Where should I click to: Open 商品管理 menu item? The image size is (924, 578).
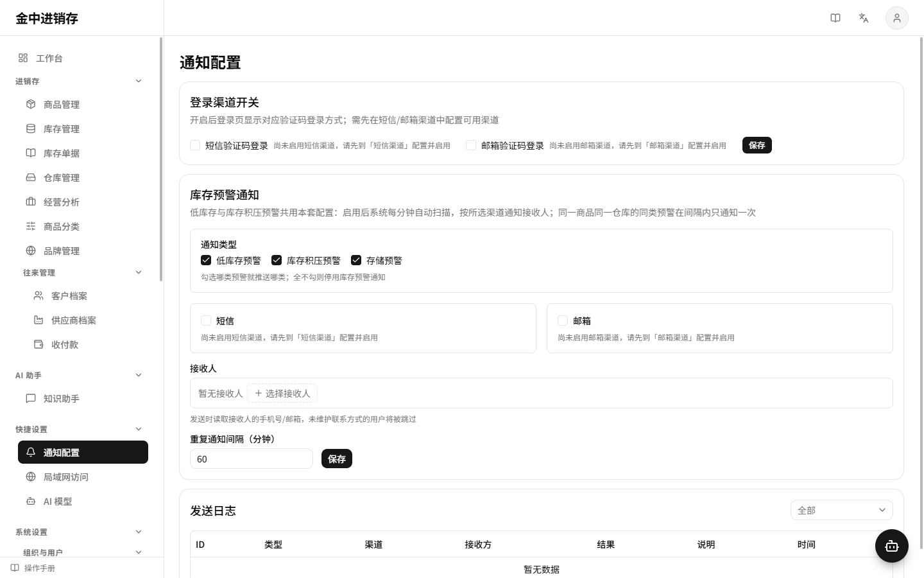tap(83, 104)
